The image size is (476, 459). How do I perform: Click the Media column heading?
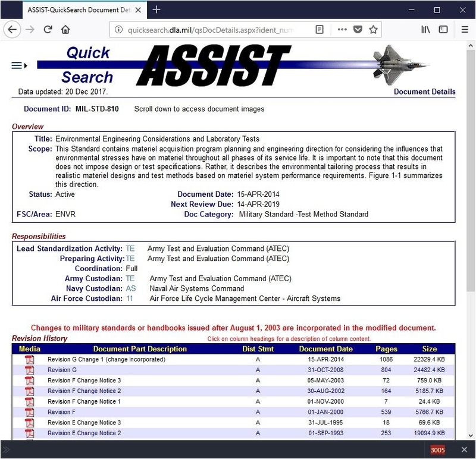click(29, 349)
